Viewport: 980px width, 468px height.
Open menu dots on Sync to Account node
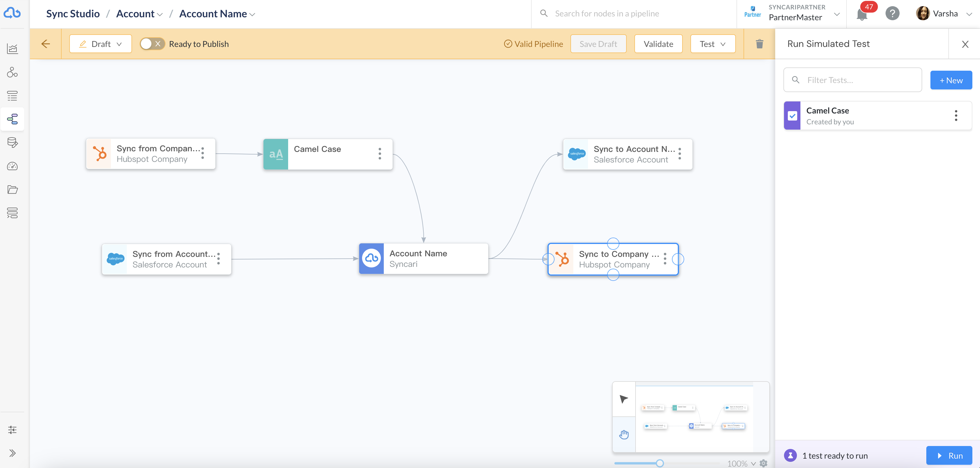680,154
